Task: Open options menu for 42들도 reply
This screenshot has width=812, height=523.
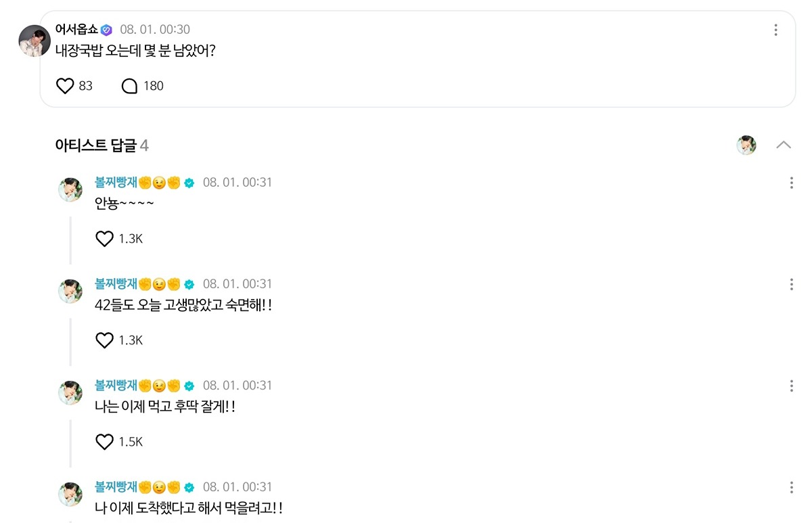Action: (791, 284)
